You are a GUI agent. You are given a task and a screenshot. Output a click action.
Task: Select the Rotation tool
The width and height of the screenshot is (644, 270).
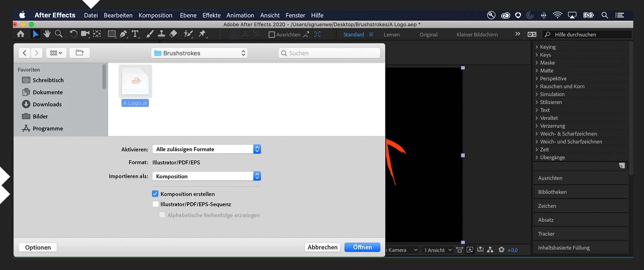pyautogui.click(x=73, y=34)
